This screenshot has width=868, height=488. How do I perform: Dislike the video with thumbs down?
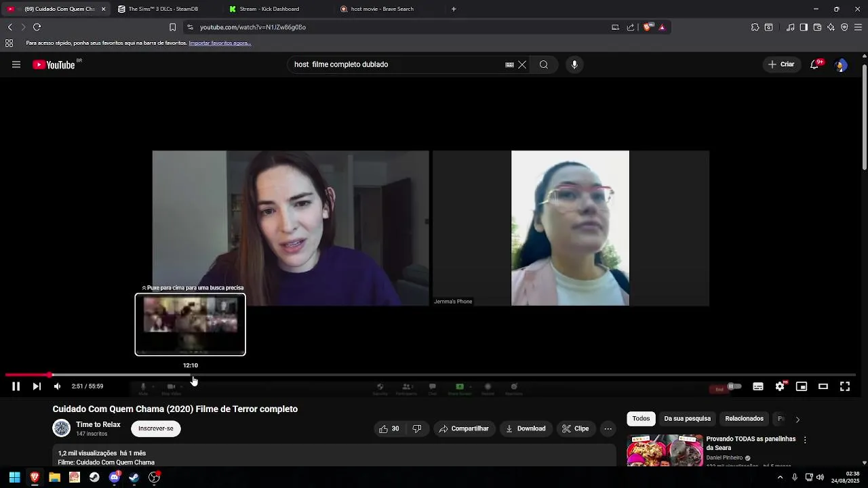coord(417,428)
